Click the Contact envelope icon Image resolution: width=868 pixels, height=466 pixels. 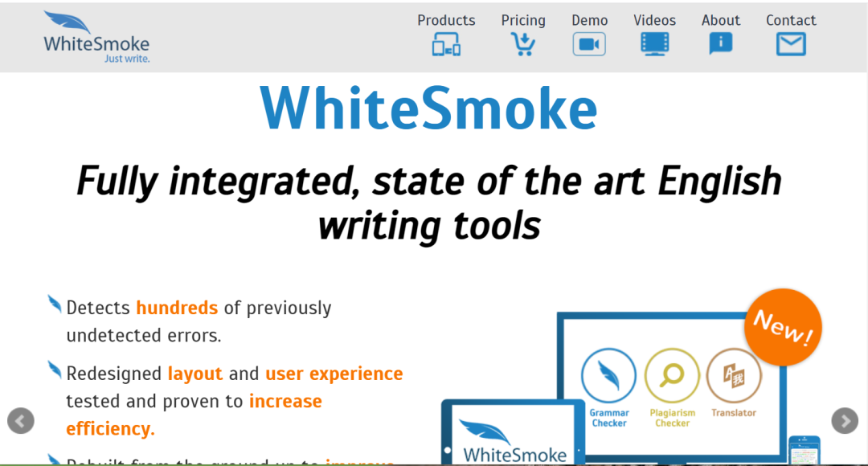(791, 44)
